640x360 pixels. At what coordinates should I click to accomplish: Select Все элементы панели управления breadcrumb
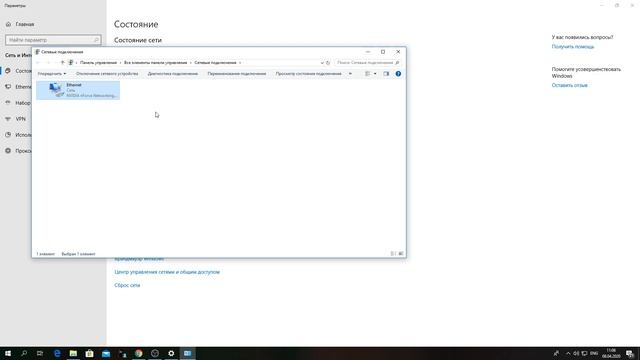tap(156, 63)
